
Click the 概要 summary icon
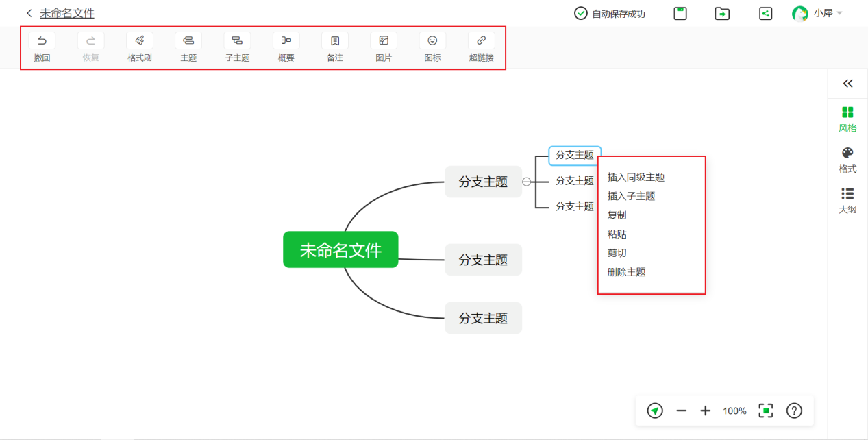coord(286,47)
